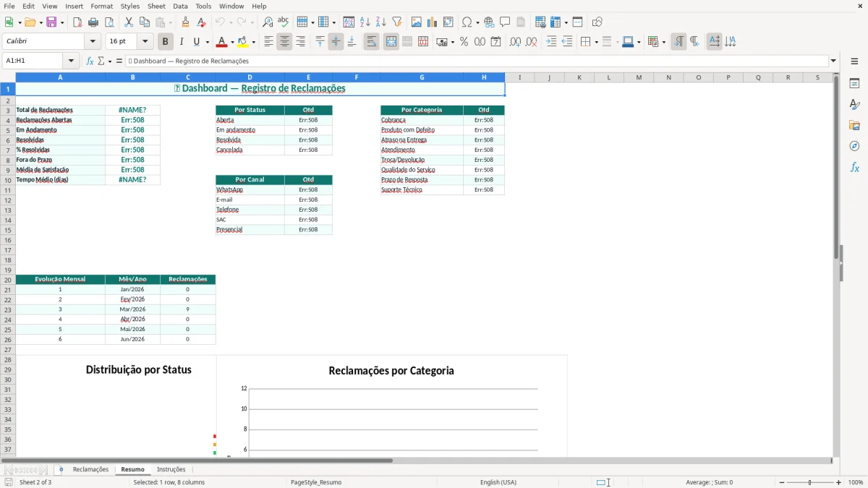Screen dimensions: 868x488
Task: Toggle Align Right
Action: pyautogui.click(x=300, y=42)
